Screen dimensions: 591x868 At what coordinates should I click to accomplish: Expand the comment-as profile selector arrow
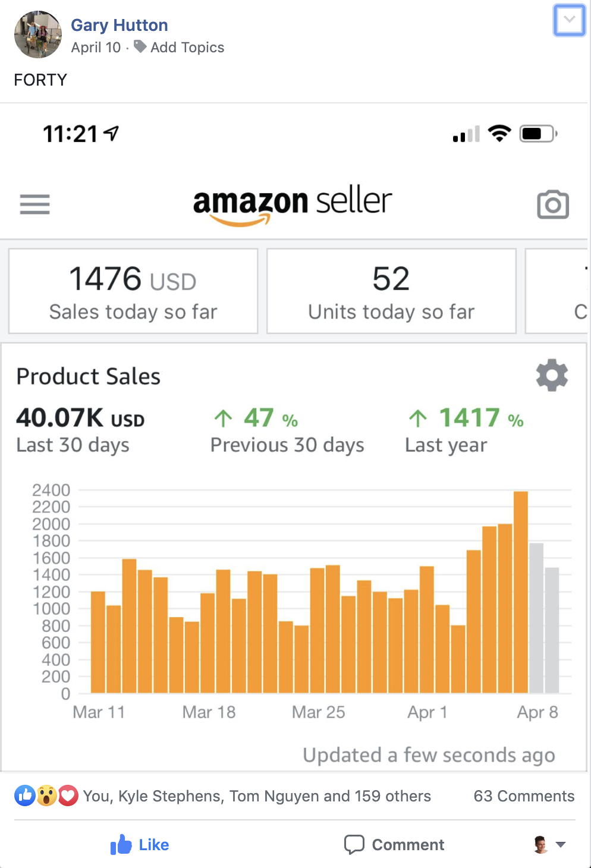tap(560, 844)
